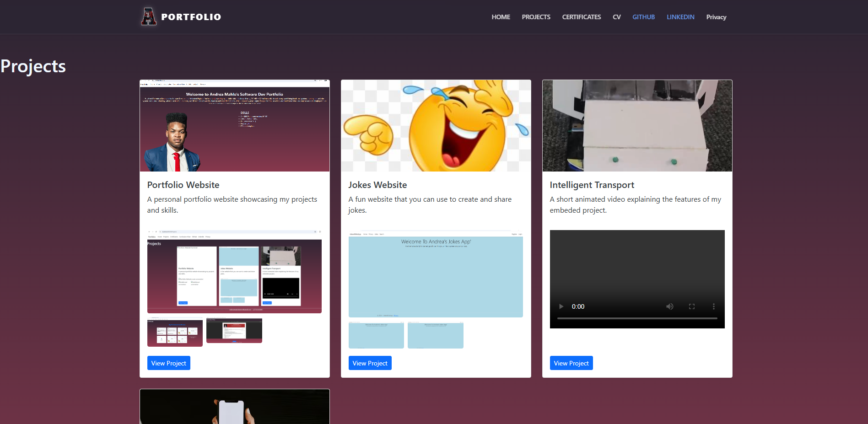Play the Intelligent Transport video
The image size is (868, 424).
coord(561,306)
